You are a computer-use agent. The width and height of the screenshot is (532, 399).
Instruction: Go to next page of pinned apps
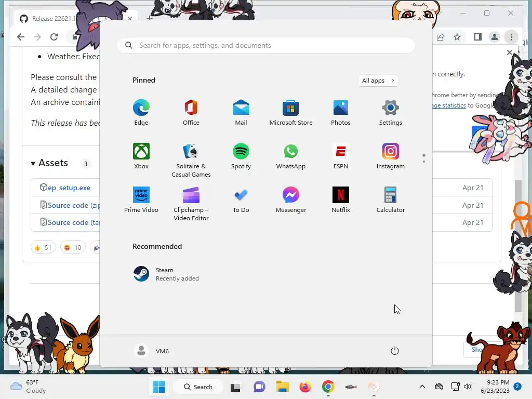424,162
